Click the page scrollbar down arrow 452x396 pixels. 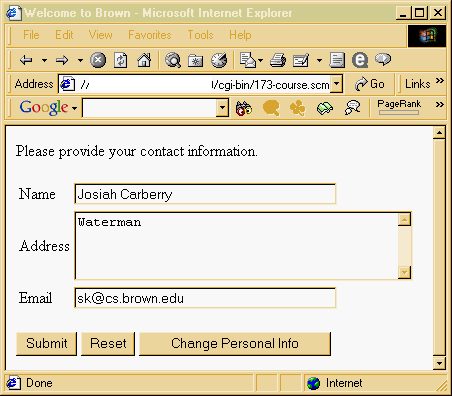pos(439,363)
